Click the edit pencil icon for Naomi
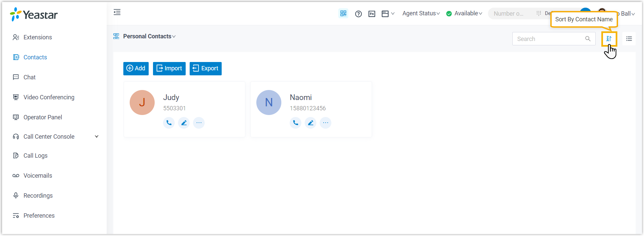644x236 pixels. pyautogui.click(x=310, y=123)
